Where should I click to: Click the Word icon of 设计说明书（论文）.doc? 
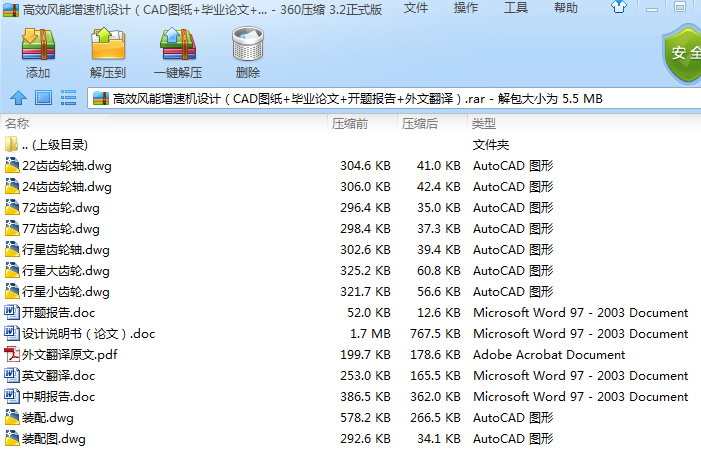12,333
